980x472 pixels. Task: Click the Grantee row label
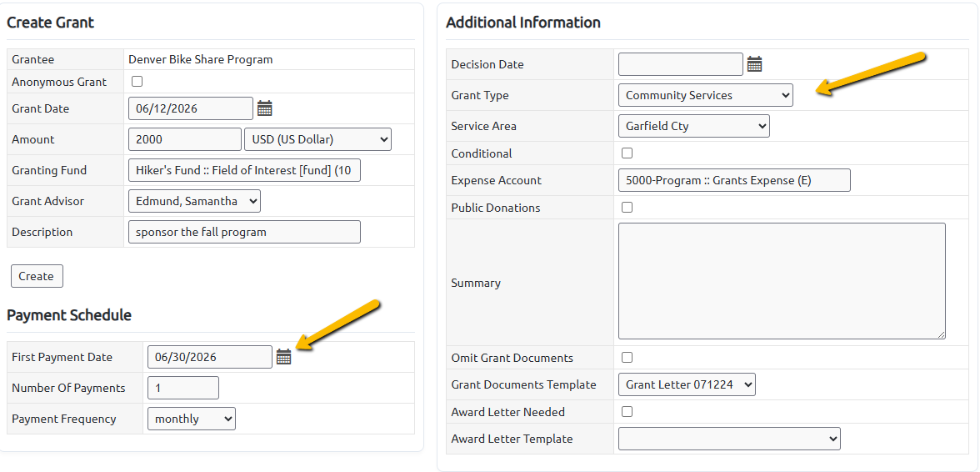pos(33,59)
